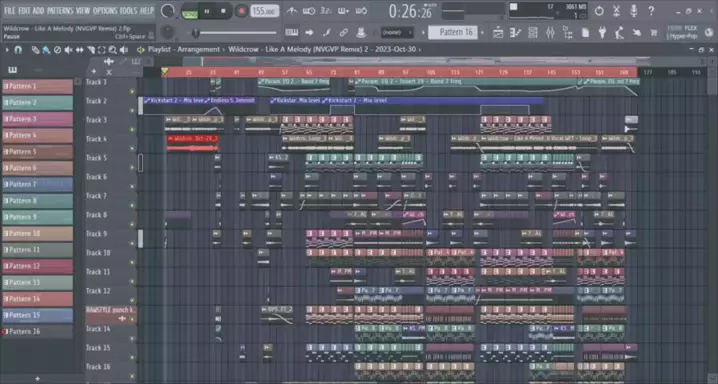Select Pattern 12 in the picker
Image resolution: width=718 pixels, height=384 pixels.
click(x=38, y=266)
